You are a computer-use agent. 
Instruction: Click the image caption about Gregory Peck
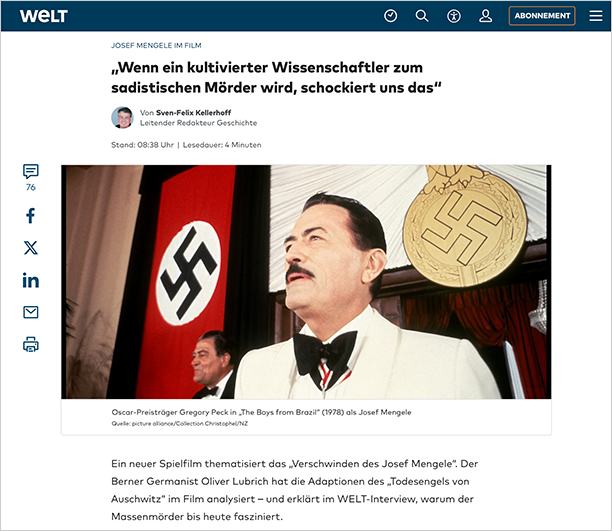pyautogui.click(x=261, y=412)
